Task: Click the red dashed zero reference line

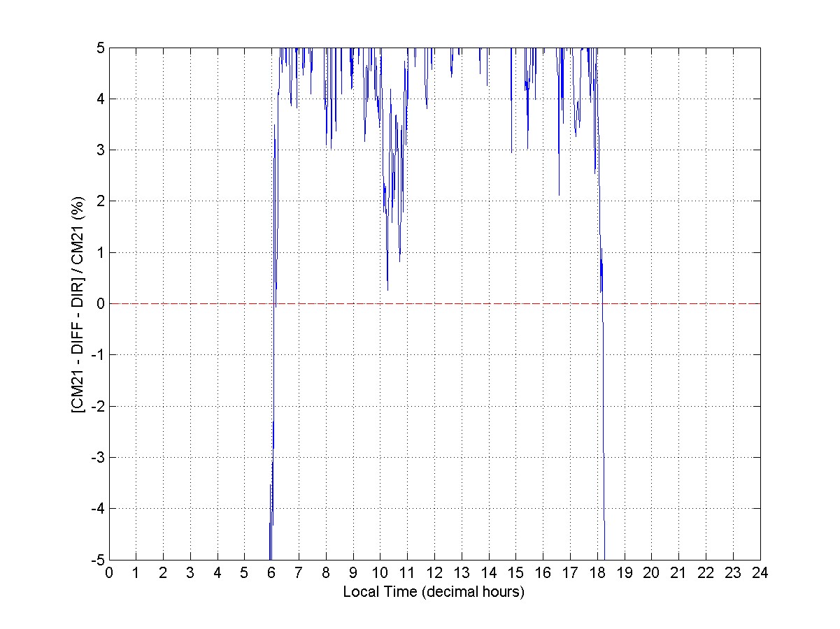Action: pyautogui.click(x=490, y=304)
